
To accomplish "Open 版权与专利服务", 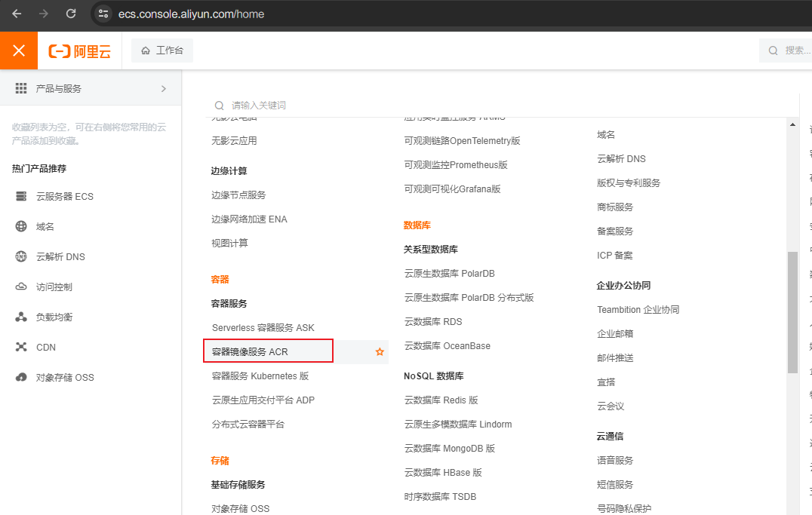I will click(x=629, y=183).
